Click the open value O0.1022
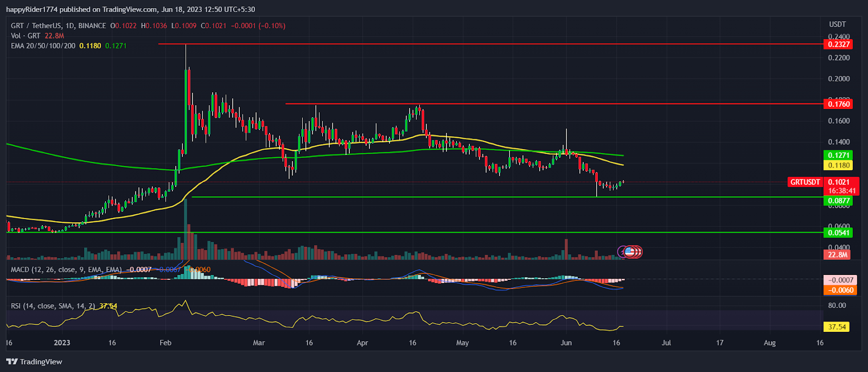 pos(124,25)
